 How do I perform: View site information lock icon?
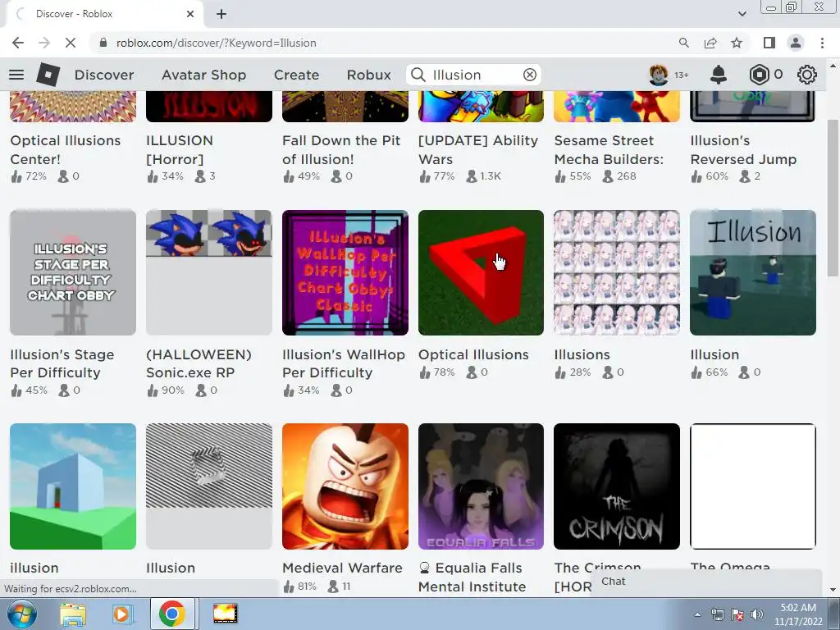point(103,43)
